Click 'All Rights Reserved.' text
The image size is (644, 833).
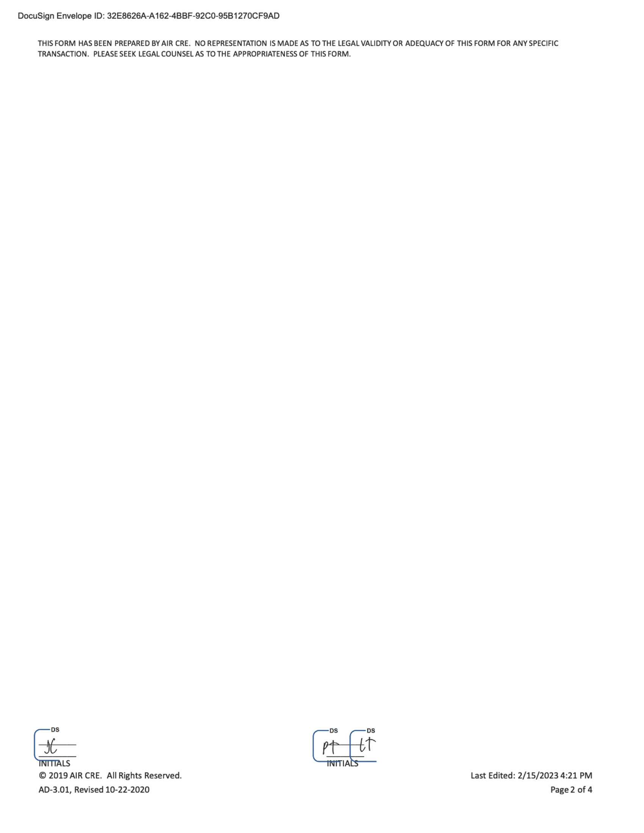[x=144, y=775]
